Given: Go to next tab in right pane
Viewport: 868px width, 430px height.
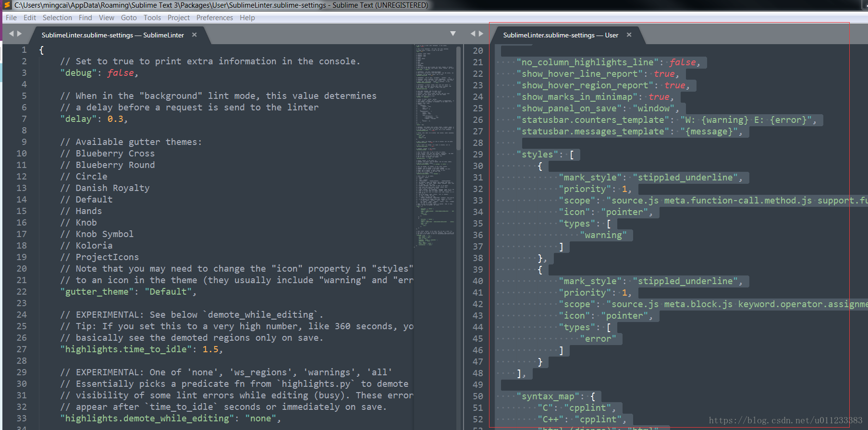Looking at the screenshot, I should click(x=481, y=34).
